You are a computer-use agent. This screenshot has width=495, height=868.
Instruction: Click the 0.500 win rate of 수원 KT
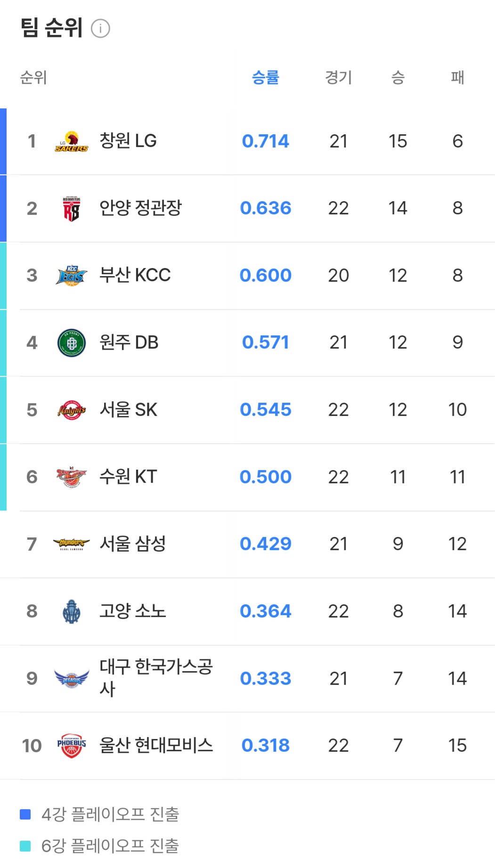[x=266, y=477]
